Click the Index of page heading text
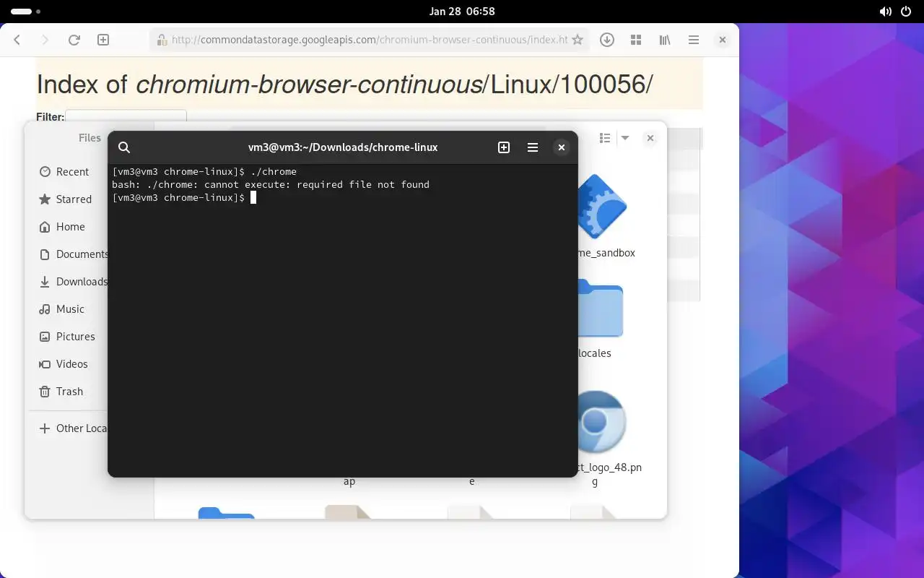This screenshot has height=578, width=924. [344, 84]
